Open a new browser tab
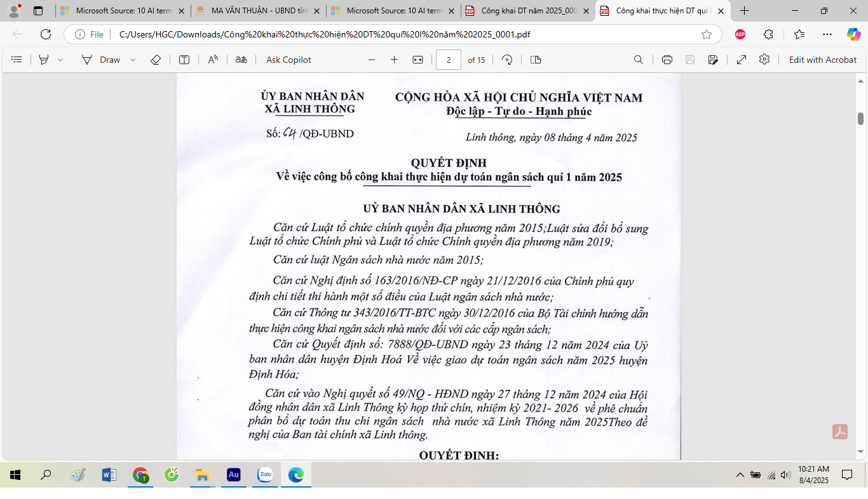The height and width of the screenshot is (499, 868). tap(745, 11)
